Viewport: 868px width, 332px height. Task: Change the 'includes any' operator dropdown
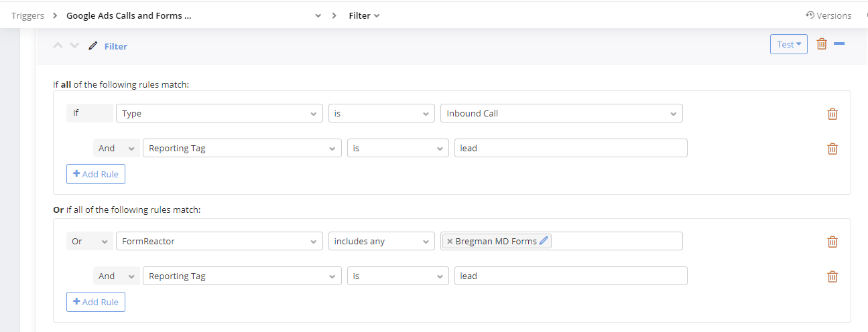coord(381,242)
